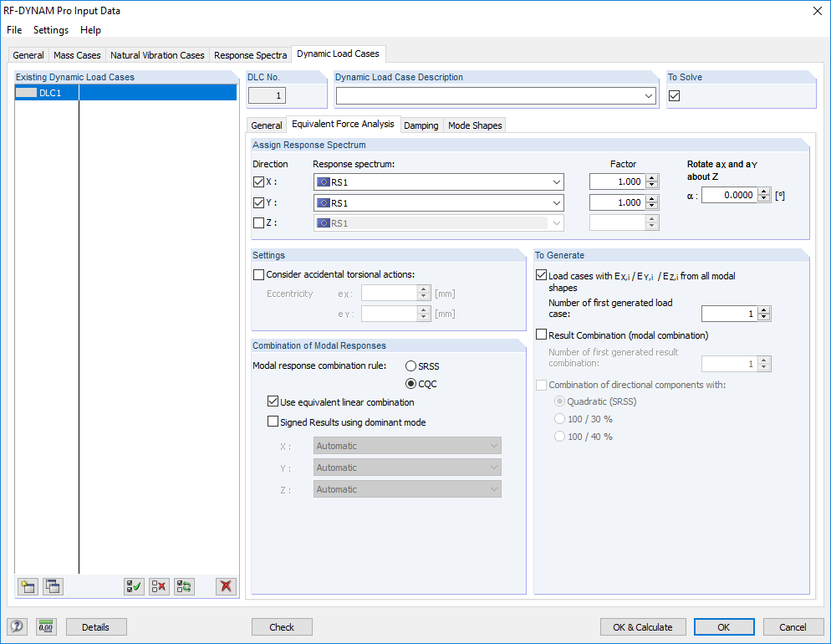Open the Automatic dropdown for dominant mode X
831x644 pixels.
point(494,445)
